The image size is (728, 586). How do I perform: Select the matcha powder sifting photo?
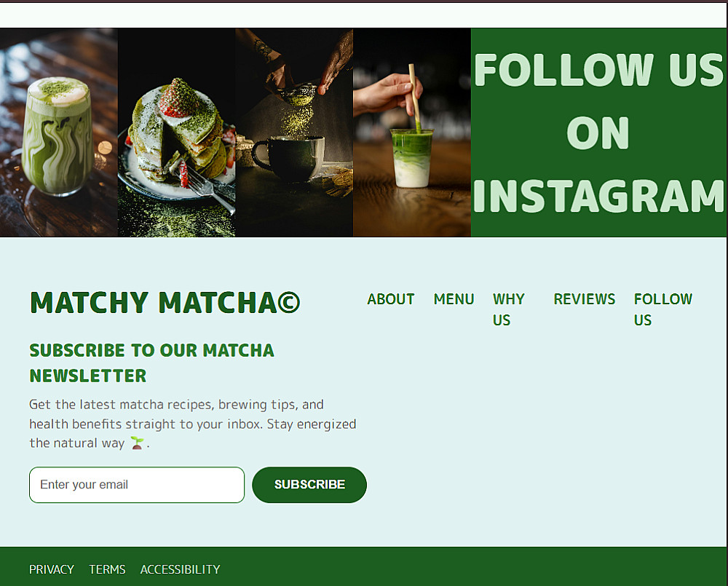(294, 132)
